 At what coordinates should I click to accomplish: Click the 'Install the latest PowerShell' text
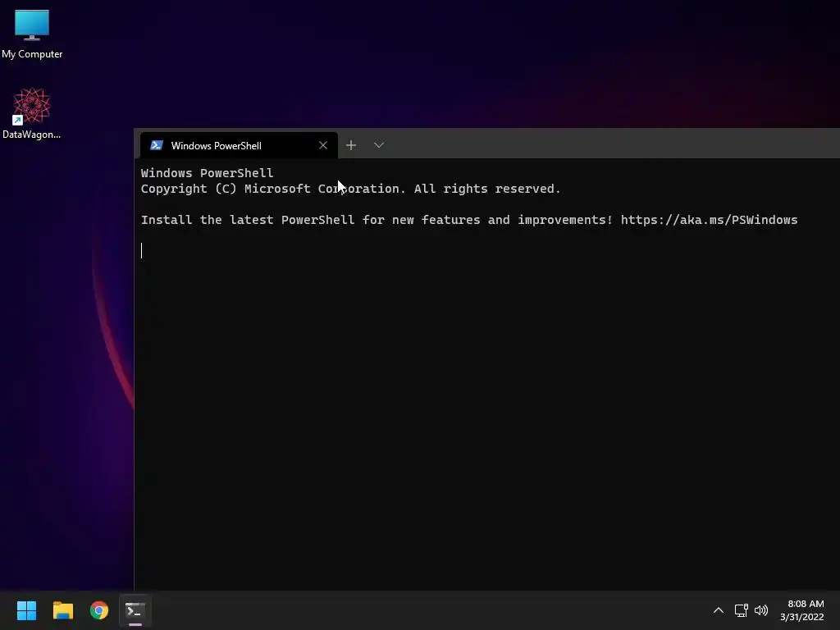(248, 220)
